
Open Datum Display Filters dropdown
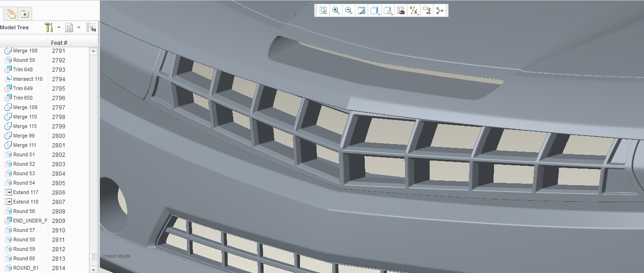point(414,10)
